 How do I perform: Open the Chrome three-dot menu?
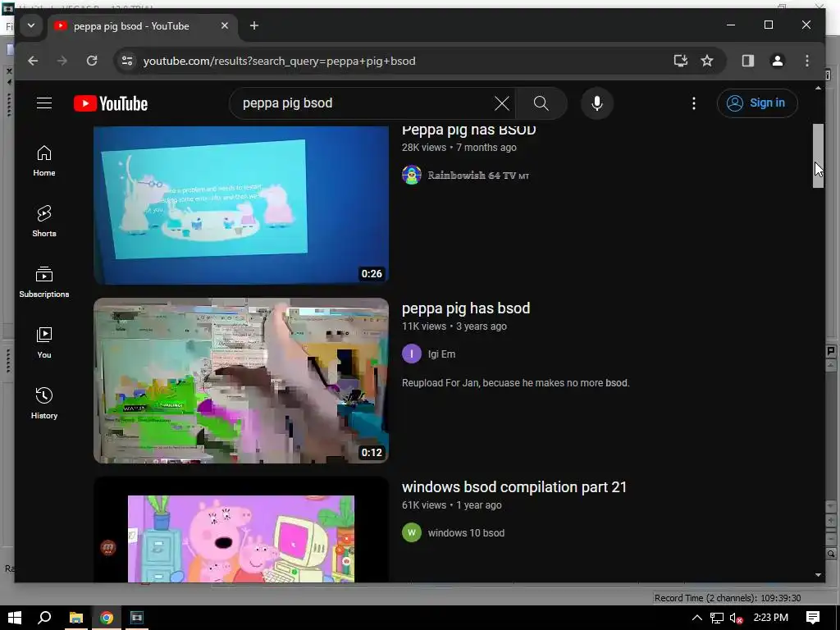tap(807, 61)
